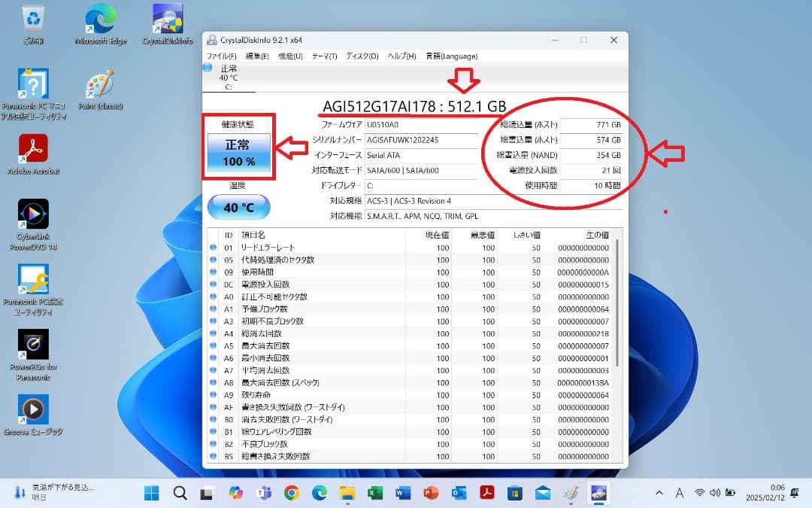Select the C: drive tab

click(231, 78)
